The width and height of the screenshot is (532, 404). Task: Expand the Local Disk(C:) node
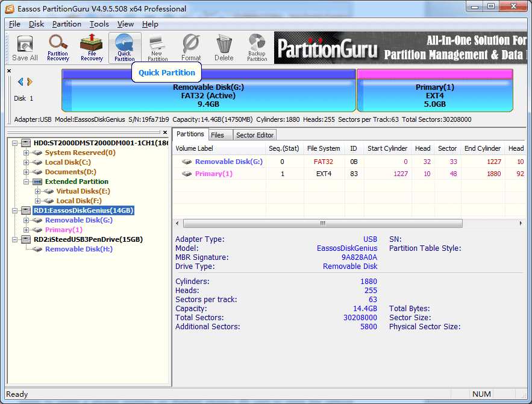click(x=26, y=162)
